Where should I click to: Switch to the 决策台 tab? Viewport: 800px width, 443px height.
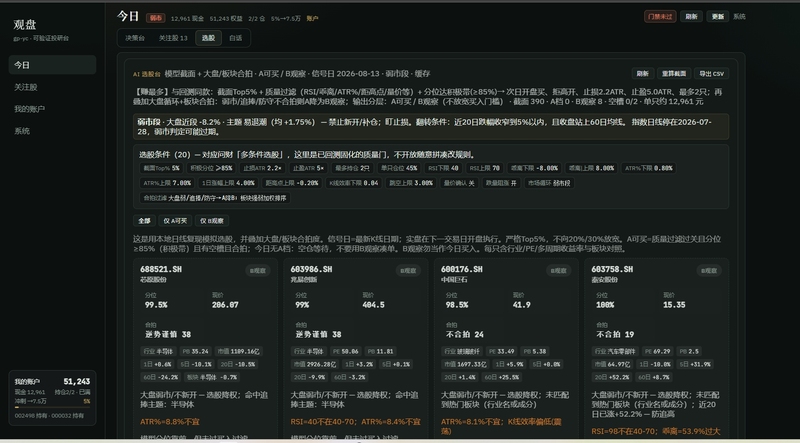click(x=135, y=38)
